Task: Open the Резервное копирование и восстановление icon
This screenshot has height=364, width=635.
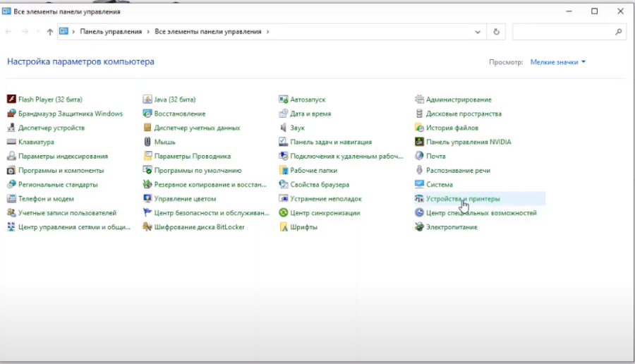Action: pyautogui.click(x=147, y=184)
